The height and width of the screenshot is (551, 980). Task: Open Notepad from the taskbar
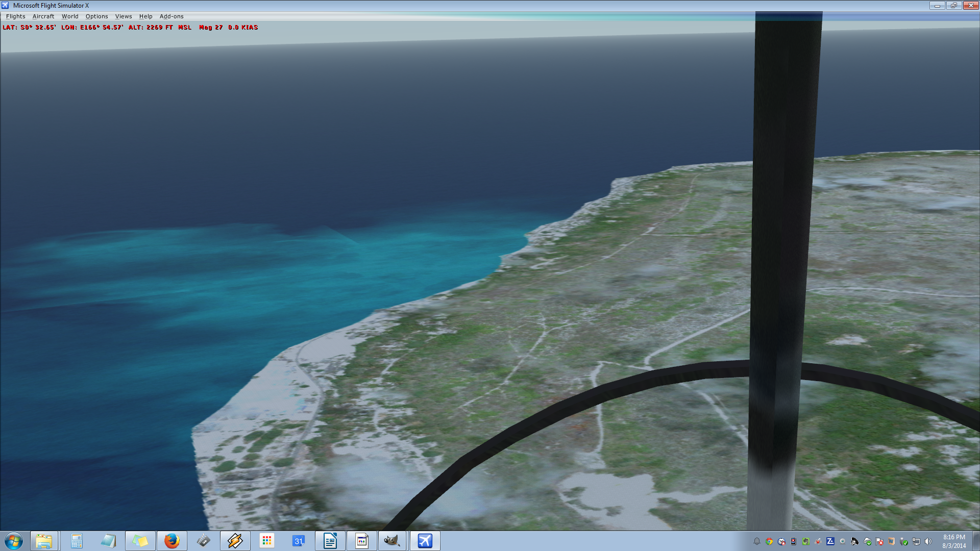pos(108,541)
